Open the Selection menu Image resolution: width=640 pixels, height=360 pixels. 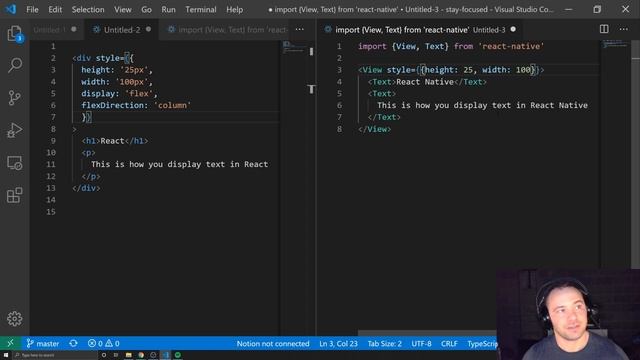click(88, 9)
